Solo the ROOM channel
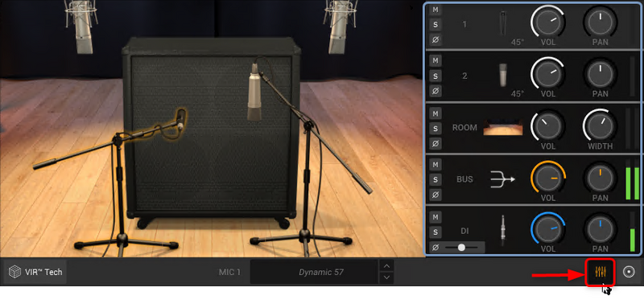Viewport: 644px width, 308px height. pyautogui.click(x=436, y=129)
